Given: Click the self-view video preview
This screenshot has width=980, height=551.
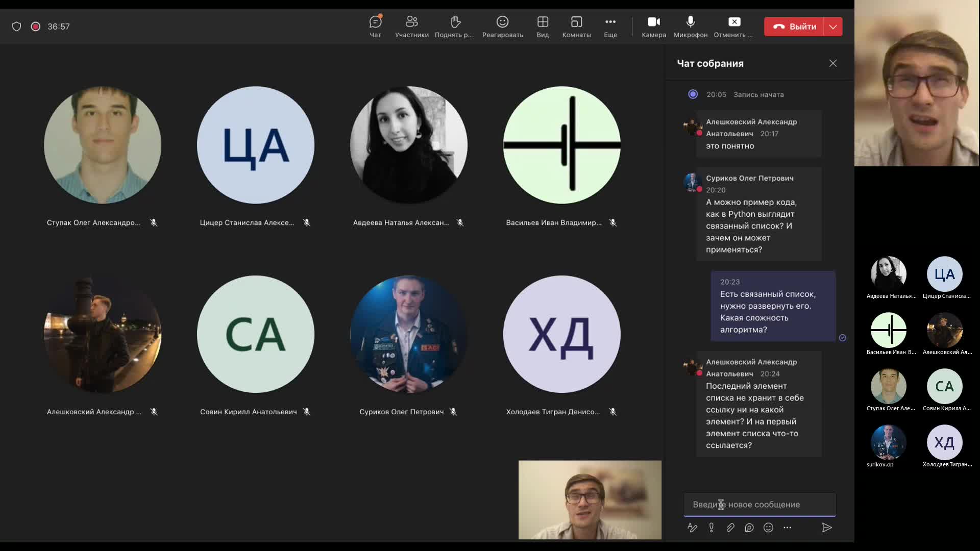Looking at the screenshot, I should [x=590, y=500].
